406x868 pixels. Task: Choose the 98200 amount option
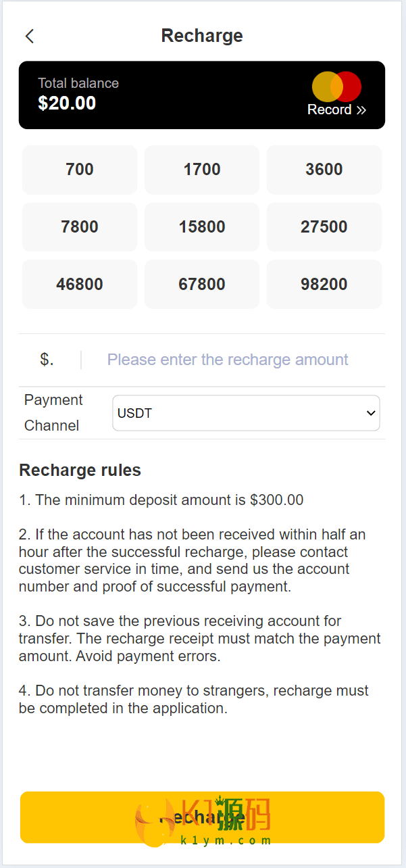324,284
